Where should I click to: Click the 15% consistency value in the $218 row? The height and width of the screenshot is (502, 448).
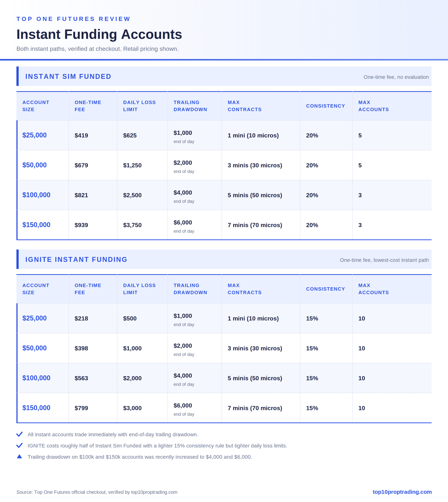coord(312,318)
